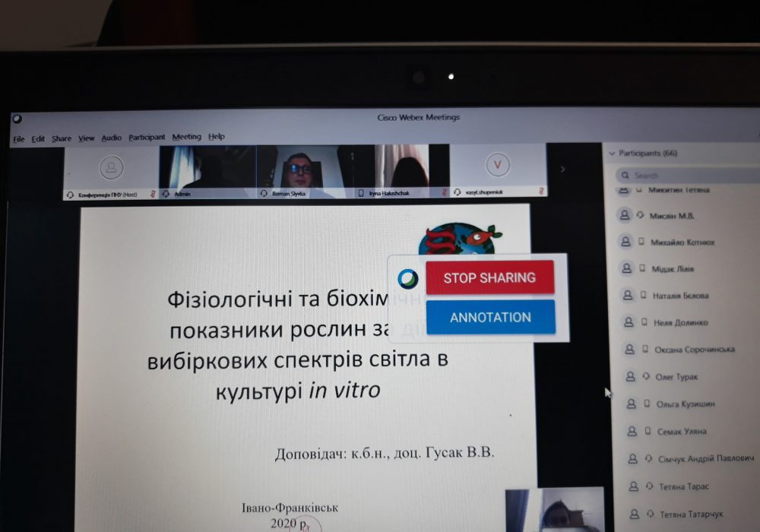Click the participants Search field

684,176
